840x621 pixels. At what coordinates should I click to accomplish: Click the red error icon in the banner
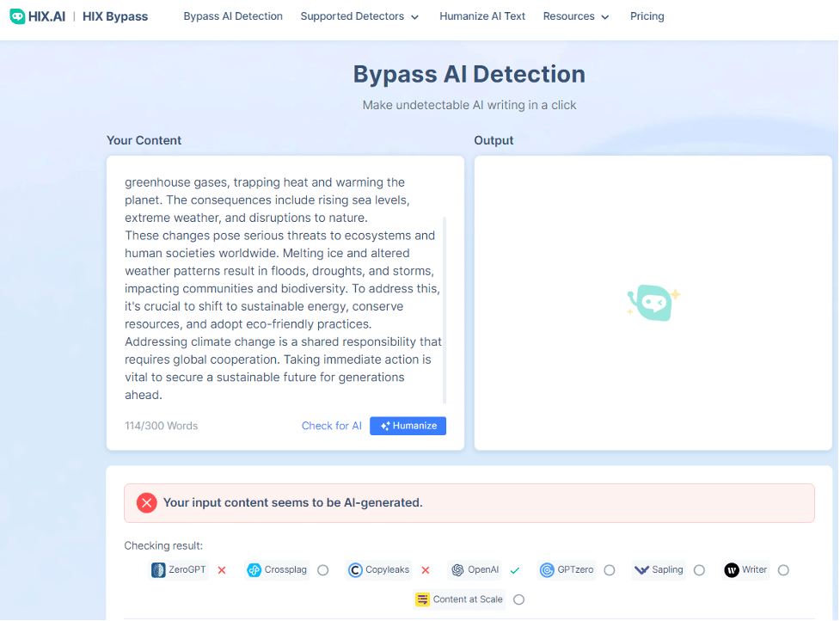pos(146,503)
